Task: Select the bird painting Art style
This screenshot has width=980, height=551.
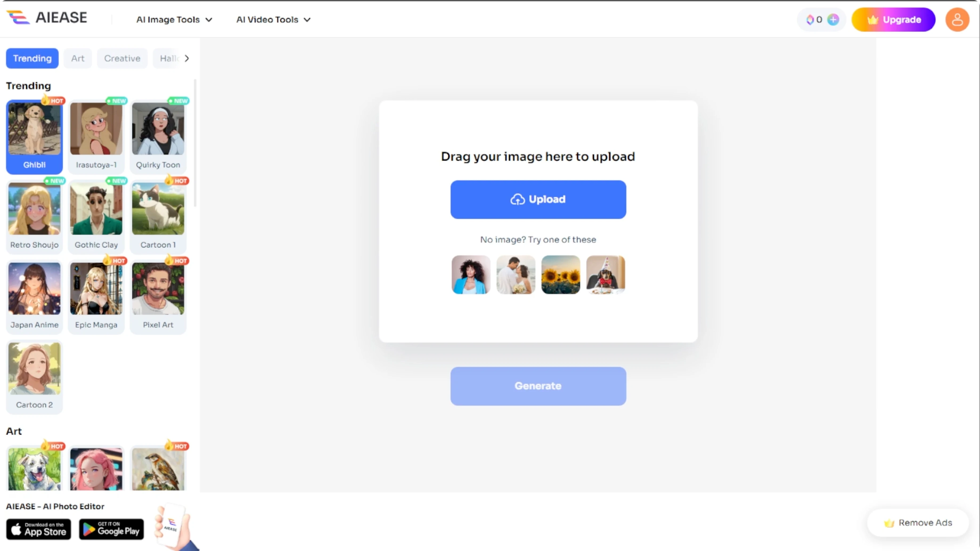Action: point(158,468)
